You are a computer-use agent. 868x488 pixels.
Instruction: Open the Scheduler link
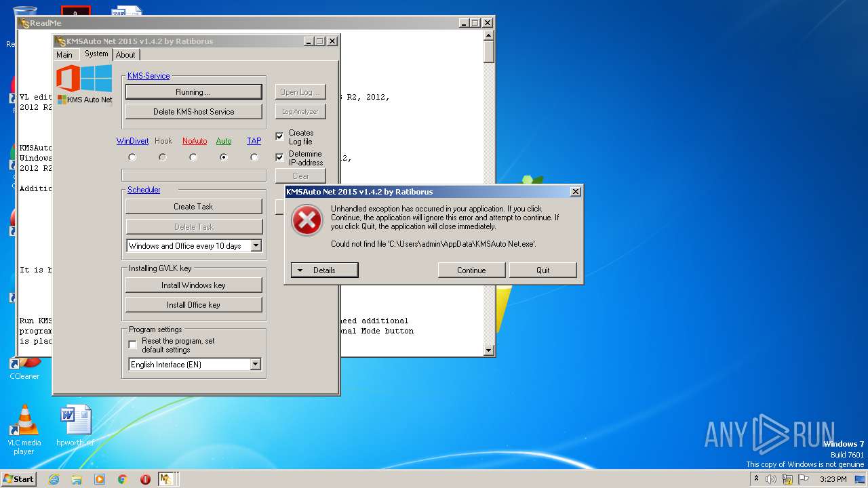[144, 190]
